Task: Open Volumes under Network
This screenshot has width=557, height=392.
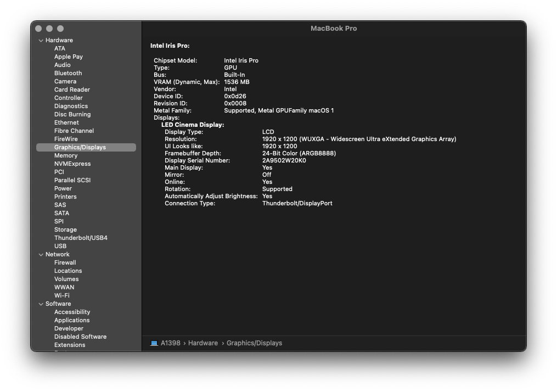Action: click(x=66, y=279)
